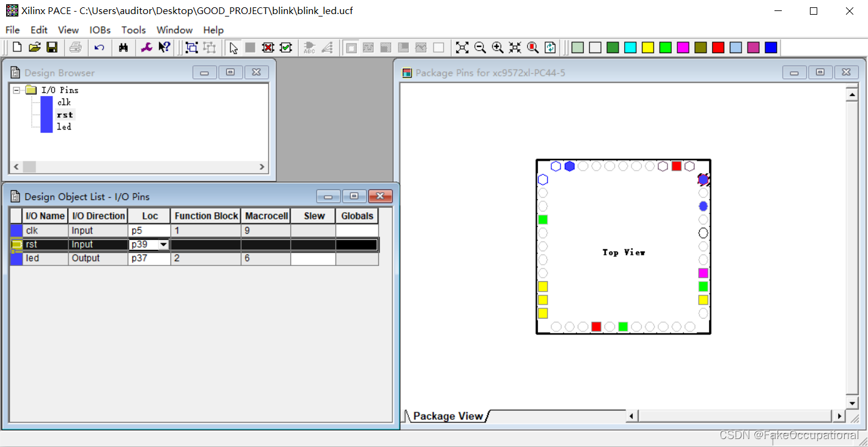The height and width of the screenshot is (447, 868).
Task: Select the arrow pointer tool
Action: (x=234, y=48)
